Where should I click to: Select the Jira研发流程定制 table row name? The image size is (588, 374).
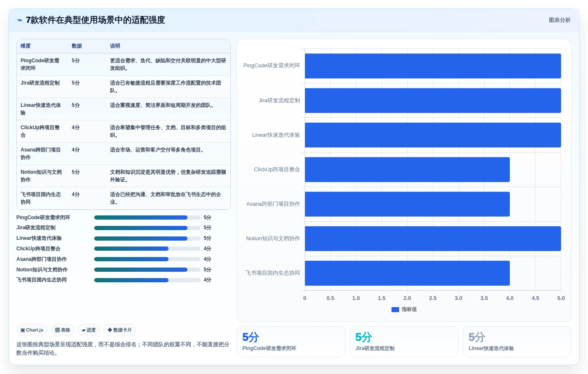click(40, 83)
